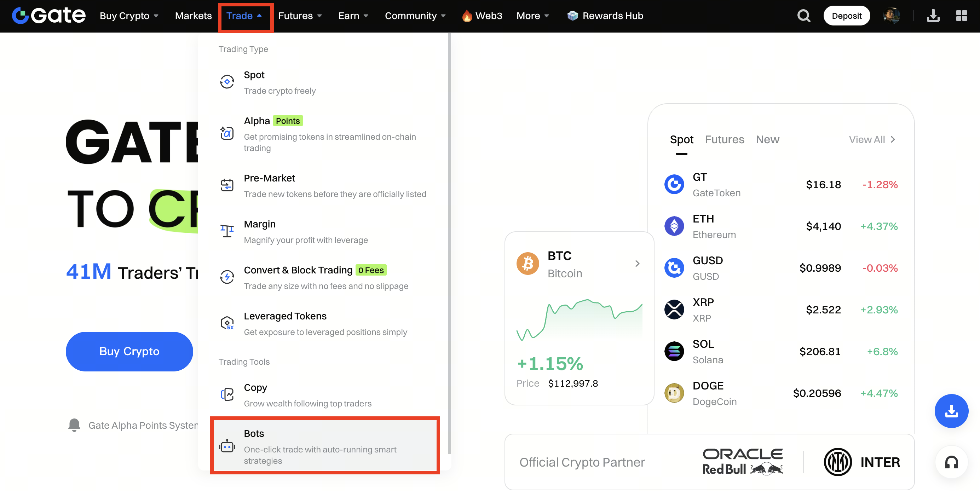Click the Trade menu scrollbar
The image size is (980, 491).
pyautogui.click(x=449, y=243)
